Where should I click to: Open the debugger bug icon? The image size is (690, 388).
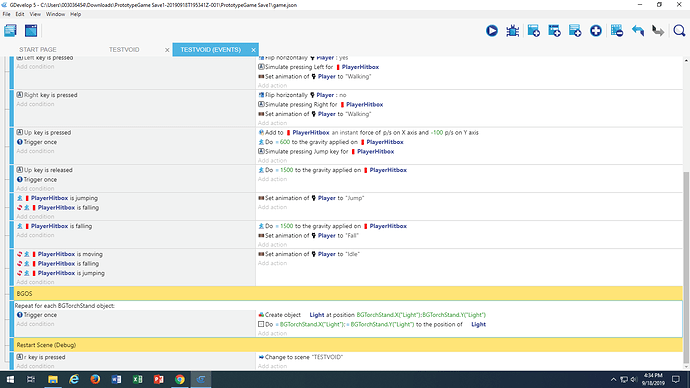coord(513,30)
